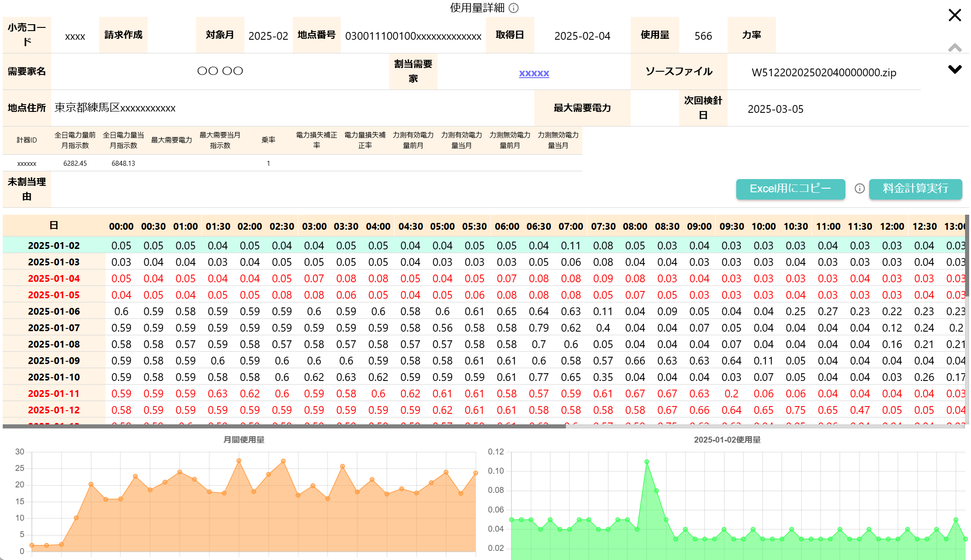
Task: Open the xxxxx 割当需要家 link
Action: (x=534, y=73)
